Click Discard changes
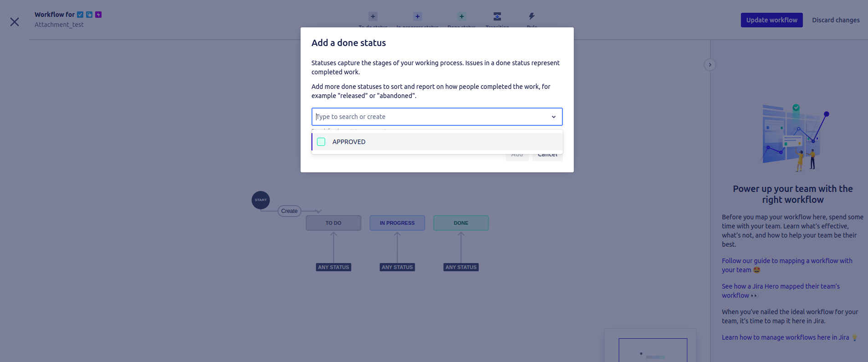This screenshot has width=868, height=362. tap(836, 20)
